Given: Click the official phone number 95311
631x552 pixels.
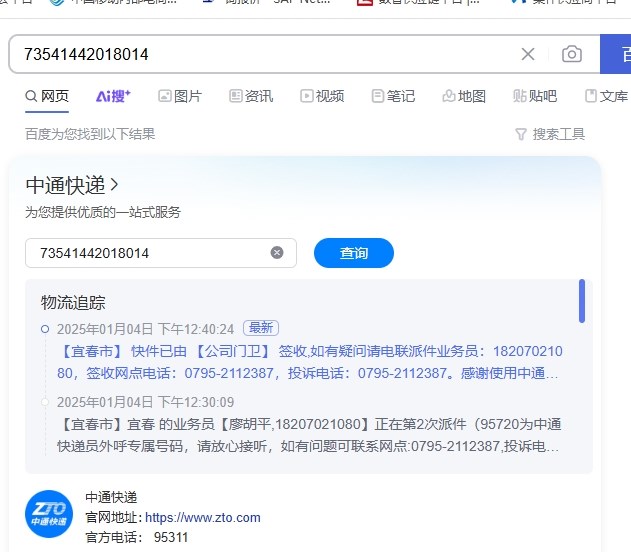Looking at the screenshot, I should point(171,537).
